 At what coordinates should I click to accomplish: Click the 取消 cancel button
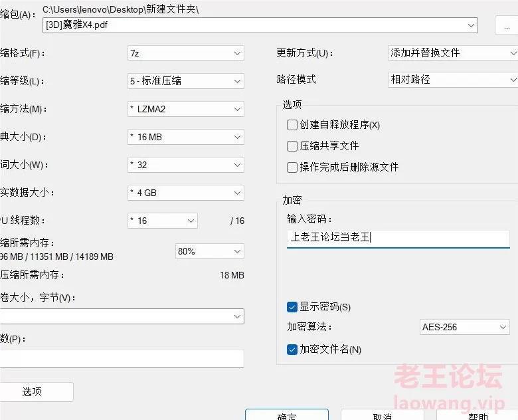click(383, 415)
